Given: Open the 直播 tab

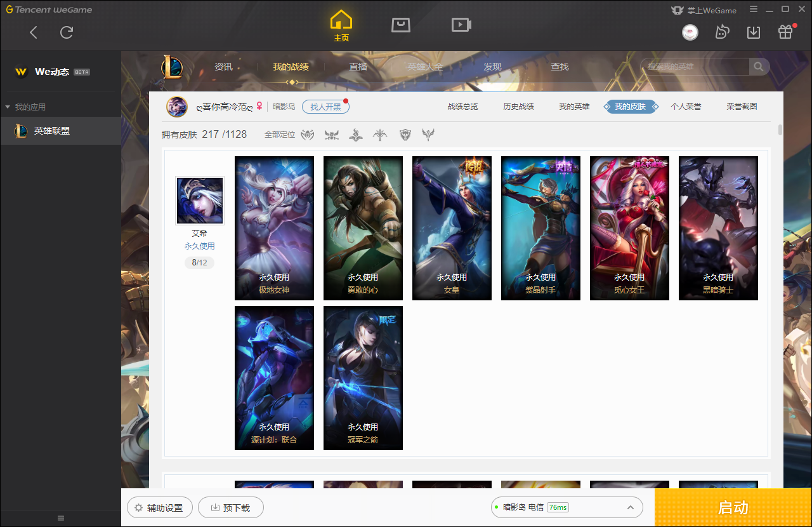Looking at the screenshot, I should [358, 67].
